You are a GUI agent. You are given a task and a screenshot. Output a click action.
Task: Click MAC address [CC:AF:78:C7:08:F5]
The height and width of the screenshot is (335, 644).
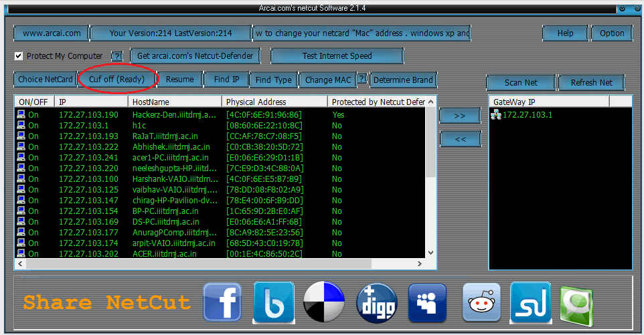point(264,136)
